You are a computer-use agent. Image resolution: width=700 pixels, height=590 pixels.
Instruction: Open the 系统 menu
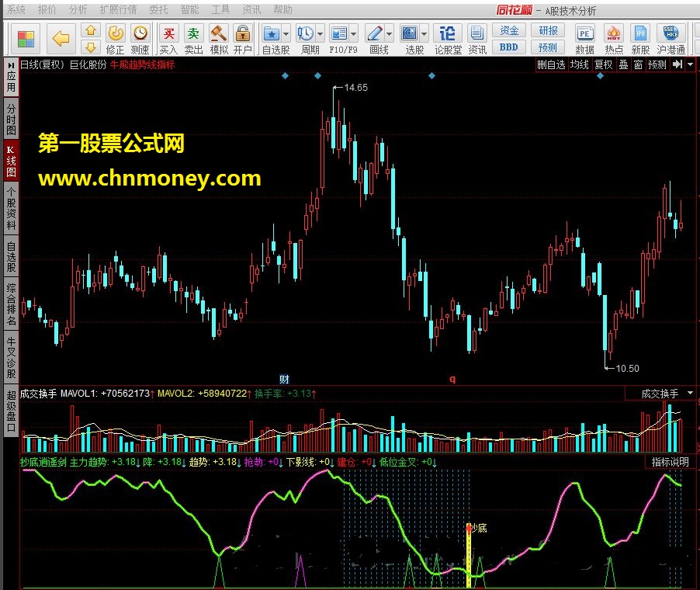[16, 9]
